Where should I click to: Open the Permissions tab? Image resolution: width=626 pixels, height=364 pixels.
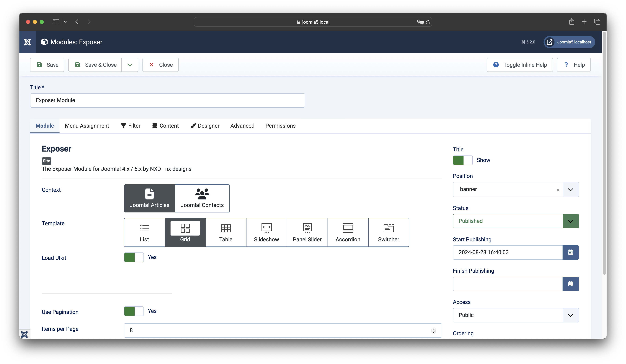tap(281, 126)
